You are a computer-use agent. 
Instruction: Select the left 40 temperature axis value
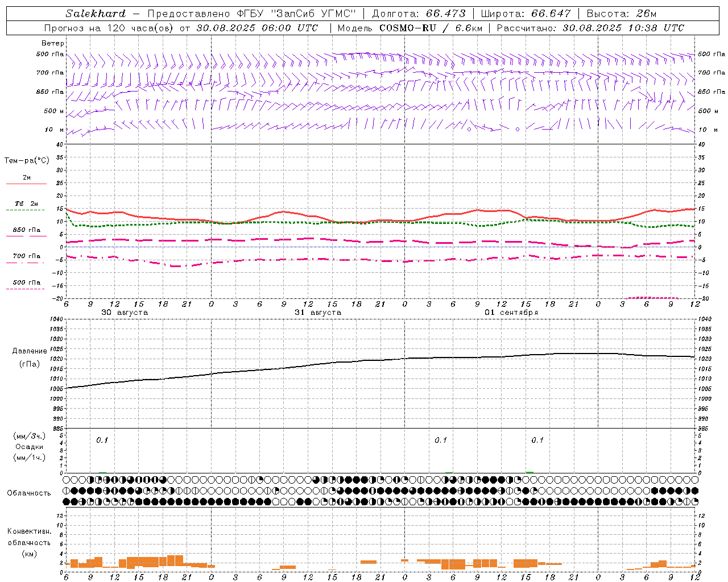pos(60,144)
